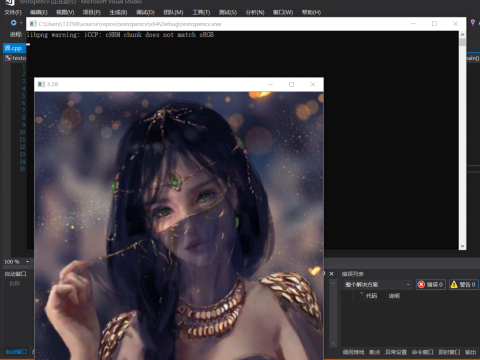Click the console scrollbar thumb
The width and height of the screenshot is (480, 360).
[462, 42]
